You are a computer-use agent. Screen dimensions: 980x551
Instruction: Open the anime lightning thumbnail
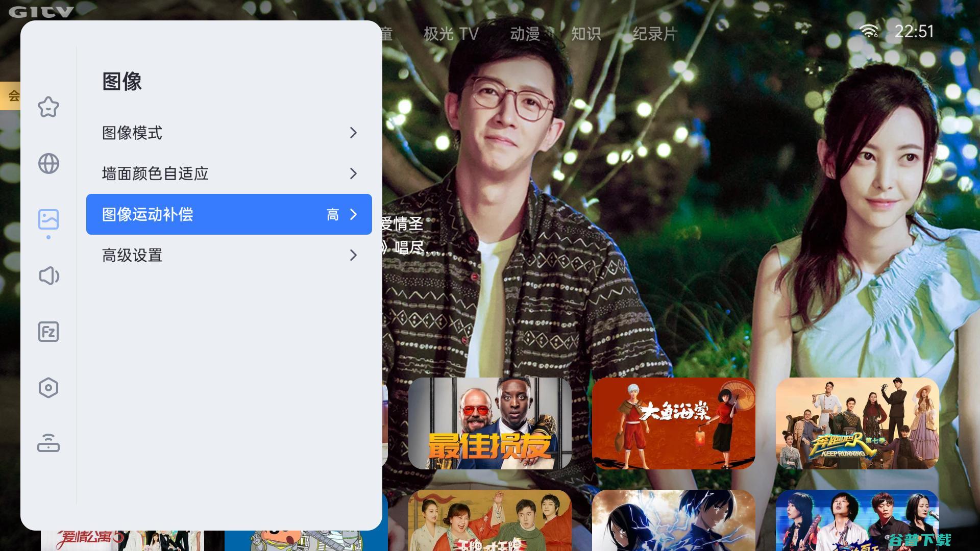coord(674,520)
